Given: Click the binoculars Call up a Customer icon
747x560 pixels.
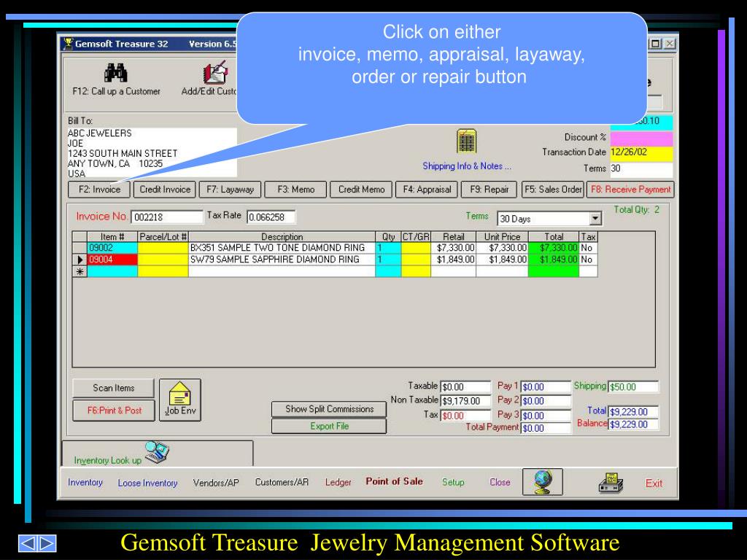Looking at the screenshot, I should [x=116, y=73].
